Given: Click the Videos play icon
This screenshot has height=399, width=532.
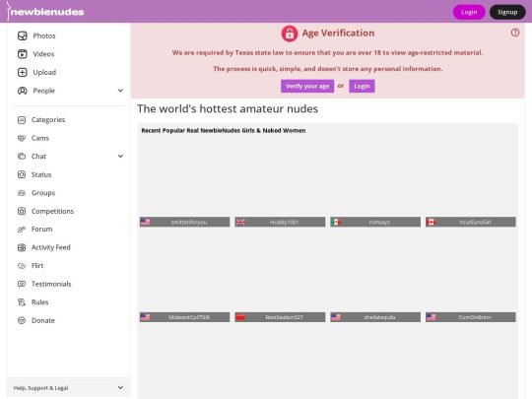Looking at the screenshot, I should click(x=23, y=54).
